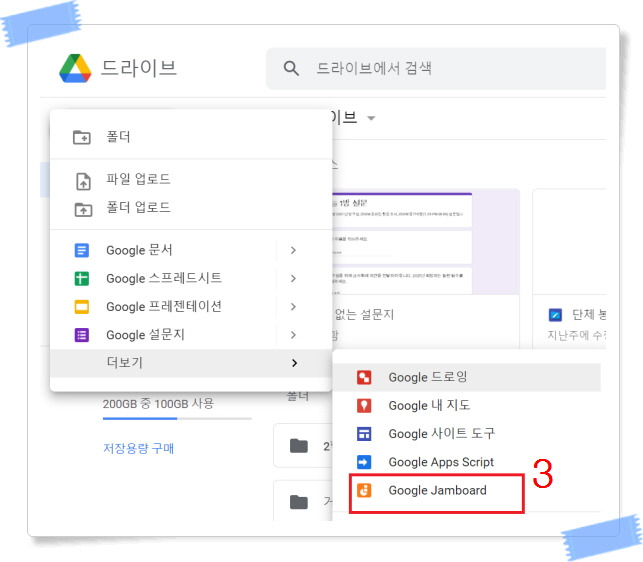Screen dimensions: 643x562
Task: Choose Google Jamboard in submenu
Action: (x=466, y=490)
